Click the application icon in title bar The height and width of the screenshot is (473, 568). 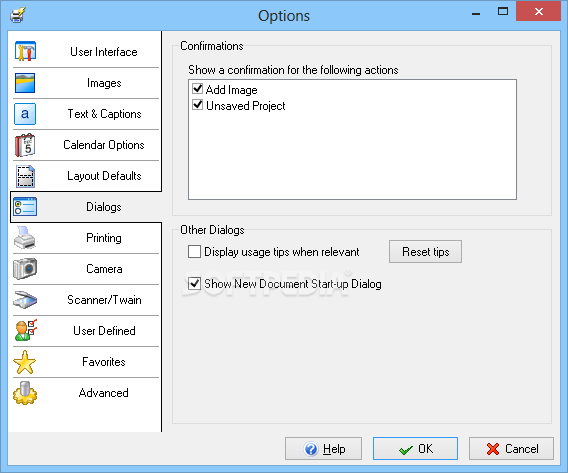tap(18, 16)
